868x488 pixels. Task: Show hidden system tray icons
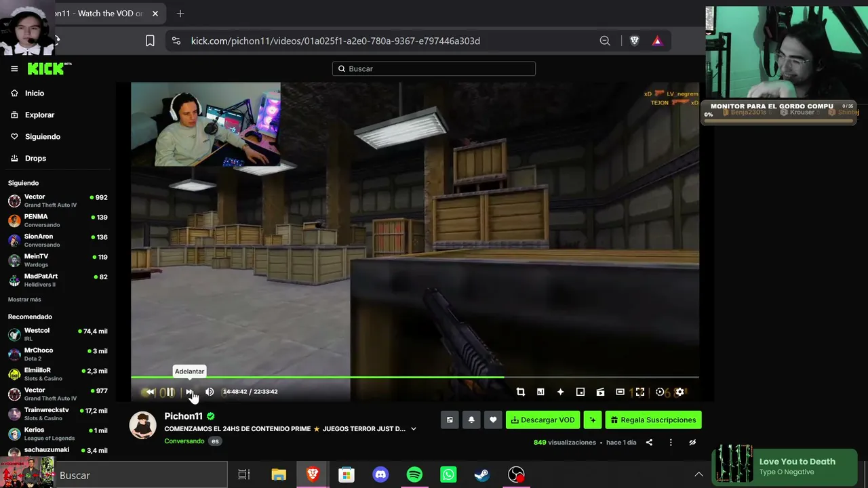pyautogui.click(x=698, y=474)
